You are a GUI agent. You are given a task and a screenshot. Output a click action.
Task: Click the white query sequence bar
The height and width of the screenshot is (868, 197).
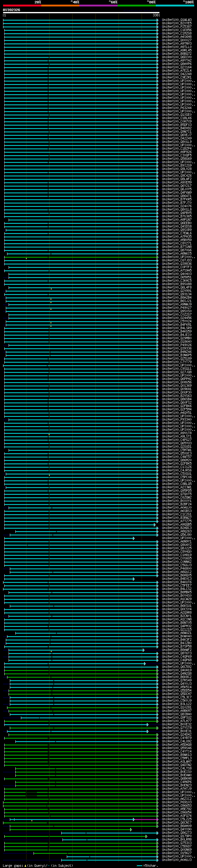tap(81, 13)
